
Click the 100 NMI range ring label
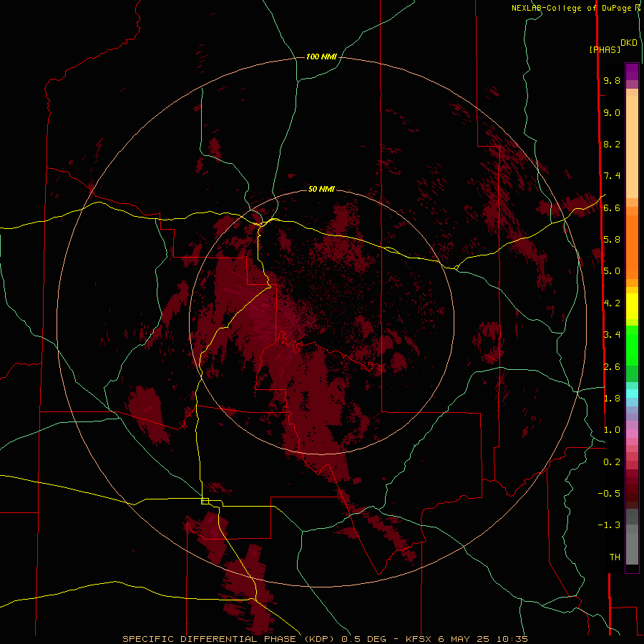pos(321,57)
